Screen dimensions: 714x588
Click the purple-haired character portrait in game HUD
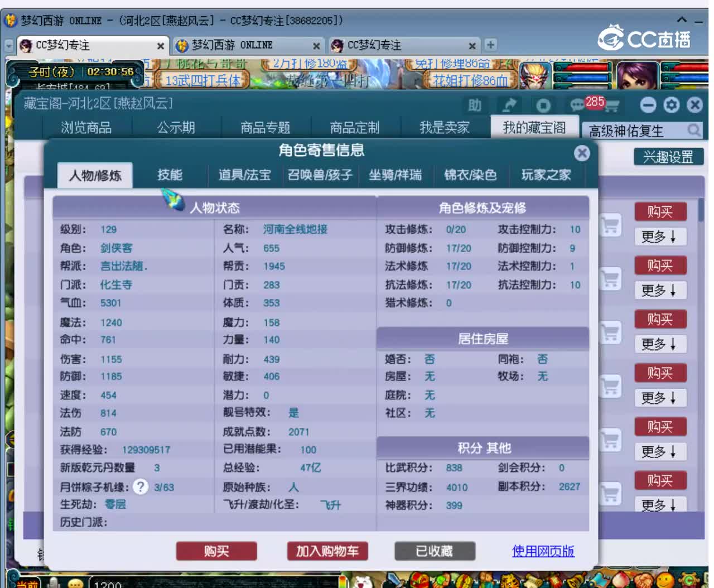[x=637, y=75]
